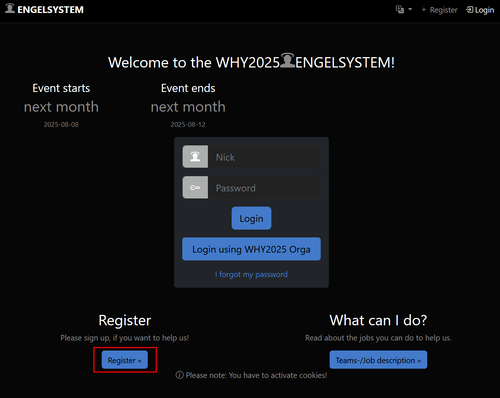500x398 pixels.
Task: Choose Login using WHY2025 Orga
Action: point(251,249)
